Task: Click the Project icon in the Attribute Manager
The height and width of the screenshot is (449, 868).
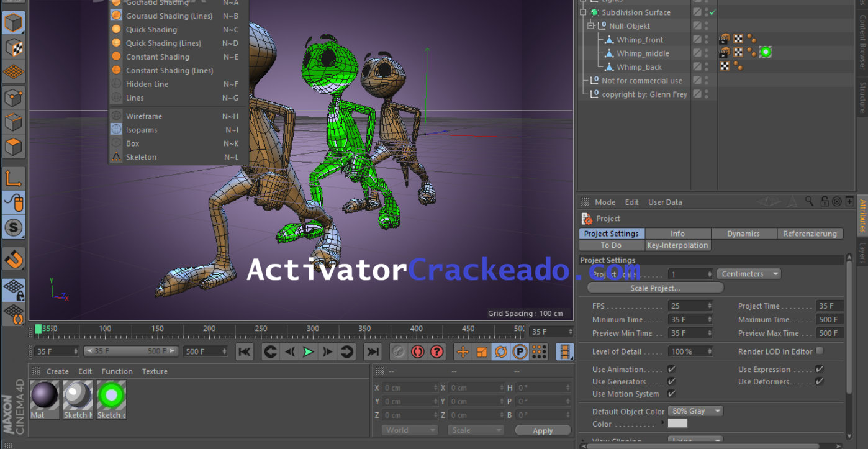Action: 585,218
